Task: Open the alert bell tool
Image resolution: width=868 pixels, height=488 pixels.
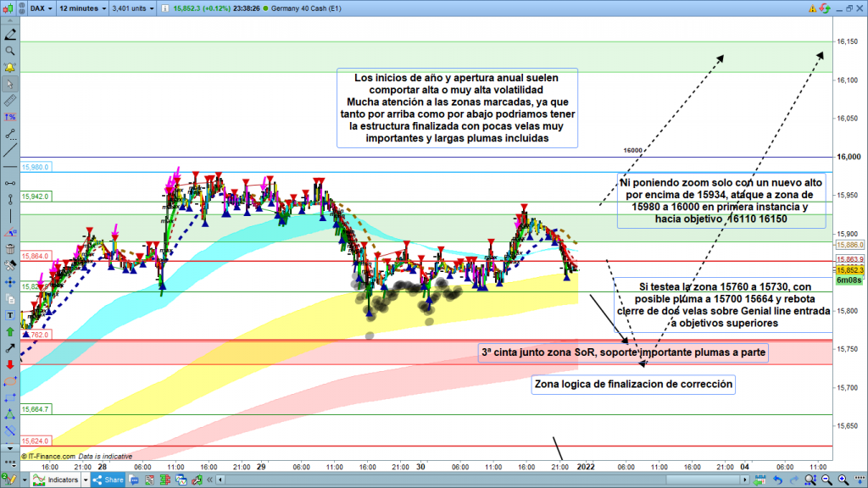Action: coord(10,68)
